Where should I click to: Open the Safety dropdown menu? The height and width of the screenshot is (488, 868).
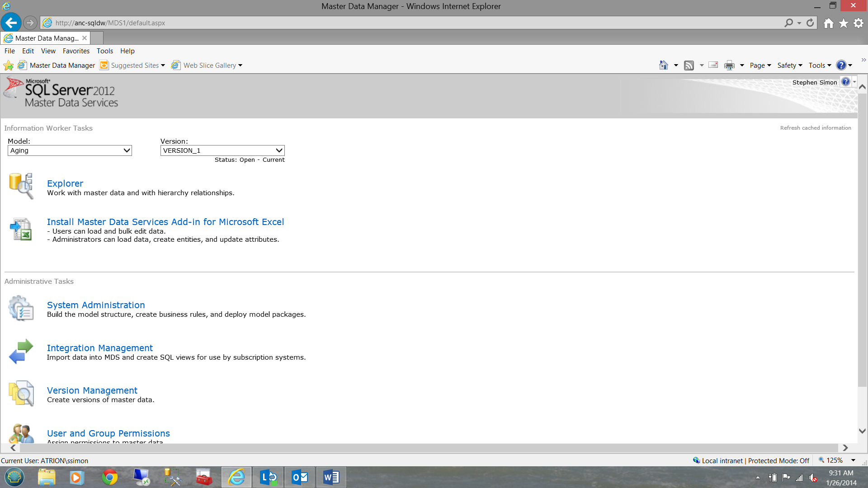[789, 66]
